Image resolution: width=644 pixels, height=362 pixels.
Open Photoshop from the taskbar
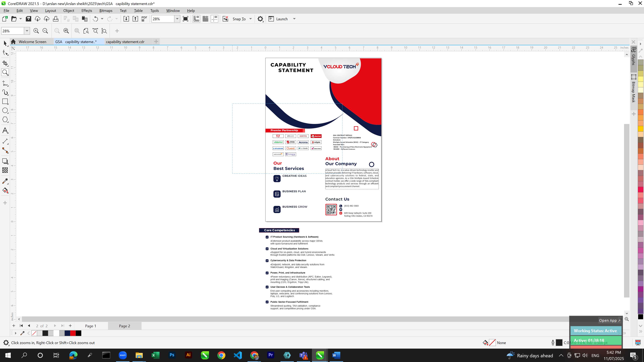point(172,355)
